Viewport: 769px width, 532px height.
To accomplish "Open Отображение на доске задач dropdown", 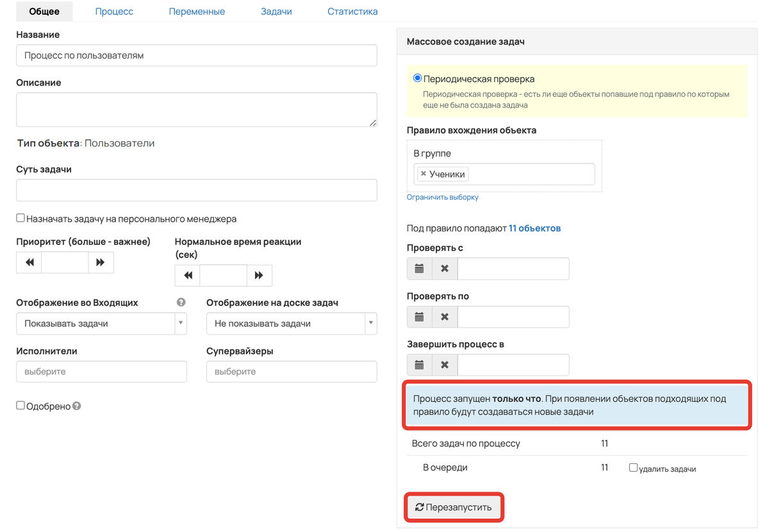I will [x=292, y=324].
